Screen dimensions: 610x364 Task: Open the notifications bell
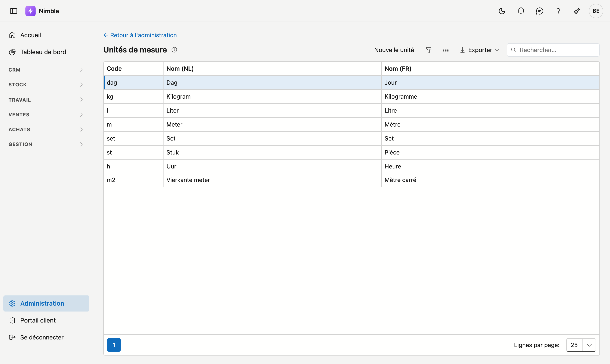tap(521, 11)
